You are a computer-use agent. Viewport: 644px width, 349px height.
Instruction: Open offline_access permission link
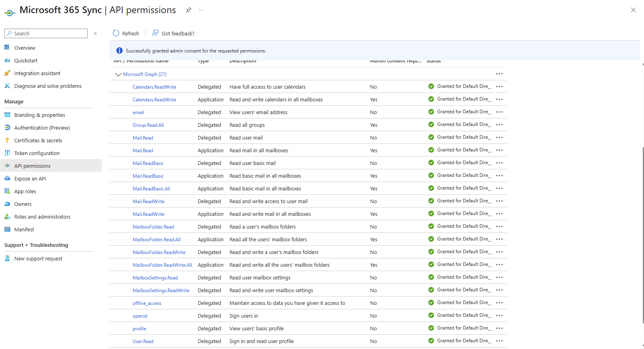(147, 303)
